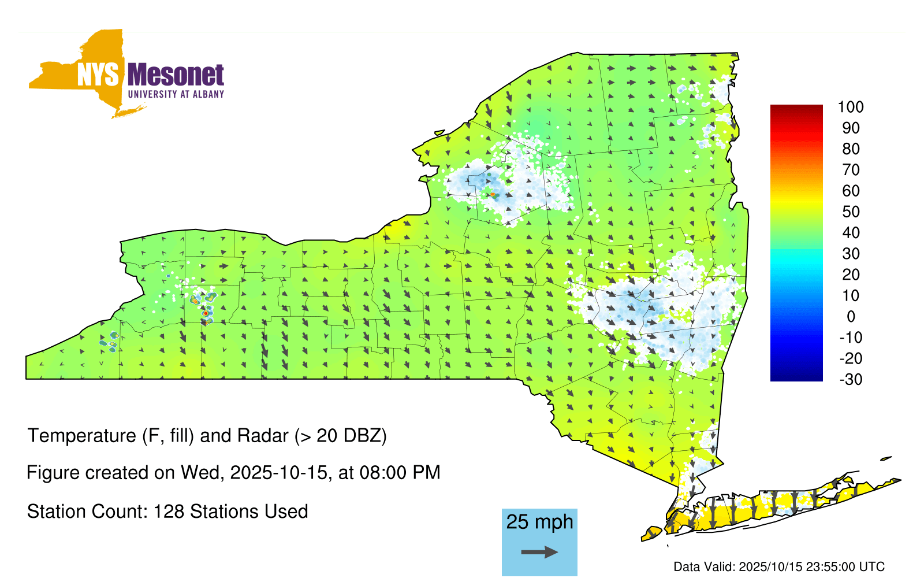Click the red radar echo in western New York
Image resolution: width=924 pixels, height=578 pixels.
206,313
